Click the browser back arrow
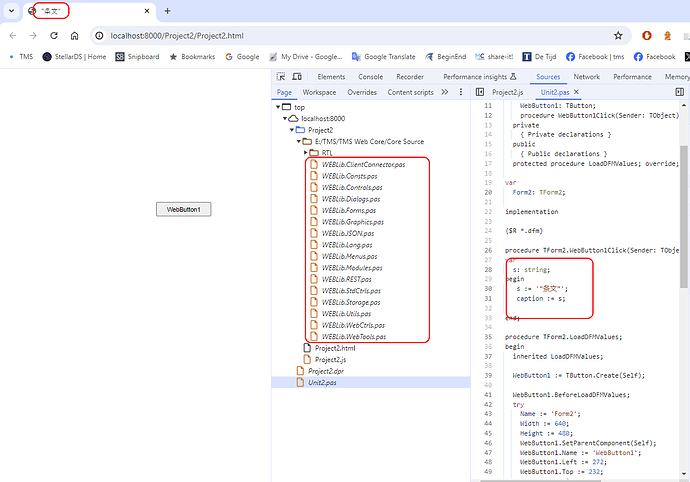The width and height of the screenshot is (690, 482). coord(13,36)
